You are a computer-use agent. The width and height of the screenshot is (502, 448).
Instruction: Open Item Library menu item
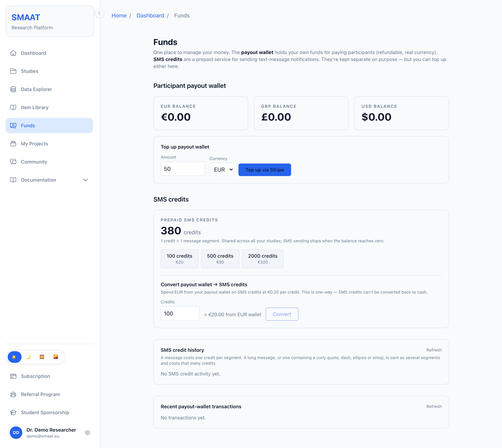point(49,107)
